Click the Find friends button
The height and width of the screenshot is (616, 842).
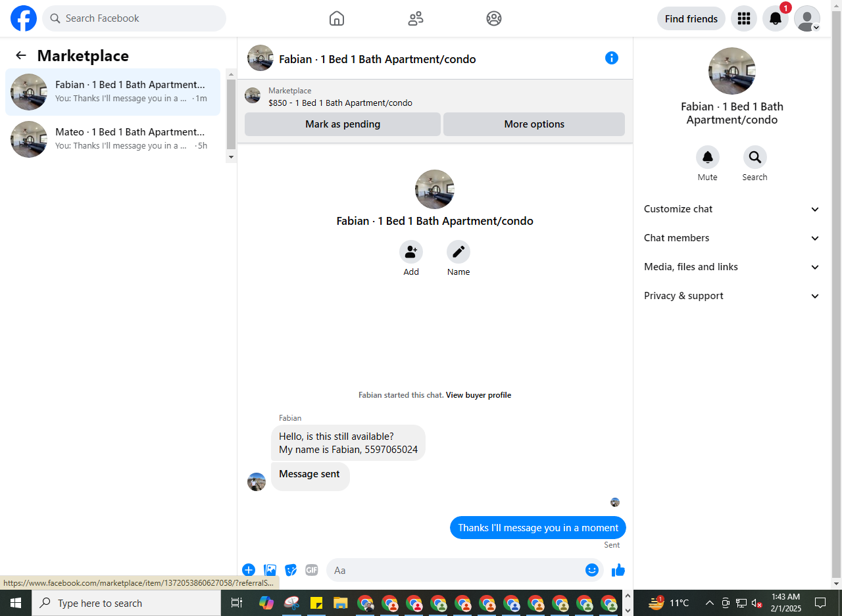(691, 18)
